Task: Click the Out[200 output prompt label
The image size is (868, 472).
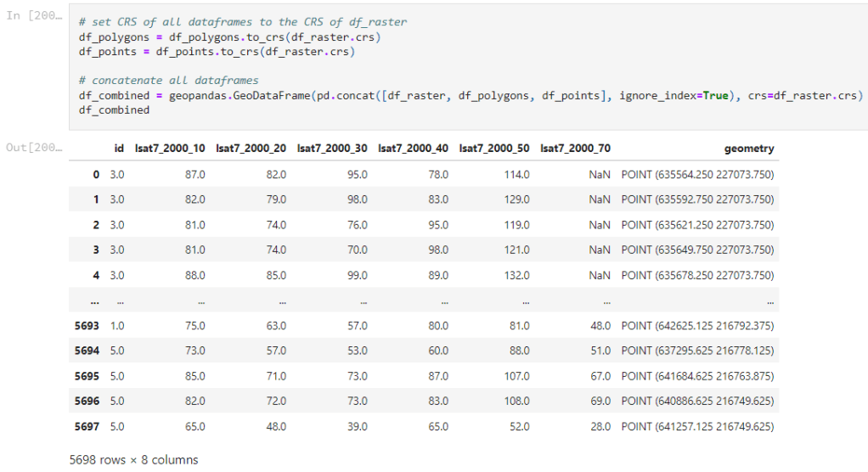Action: point(33,148)
